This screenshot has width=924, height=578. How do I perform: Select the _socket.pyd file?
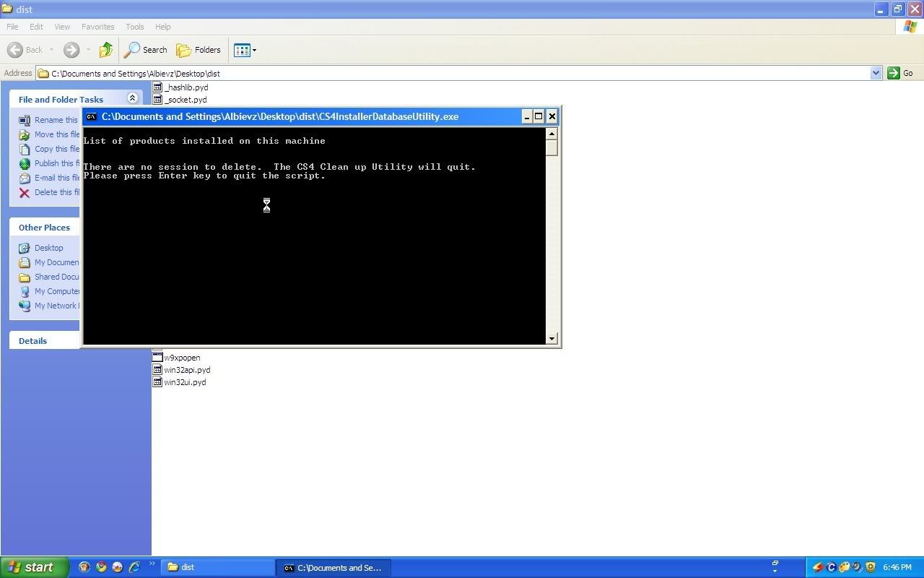click(x=180, y=100)
